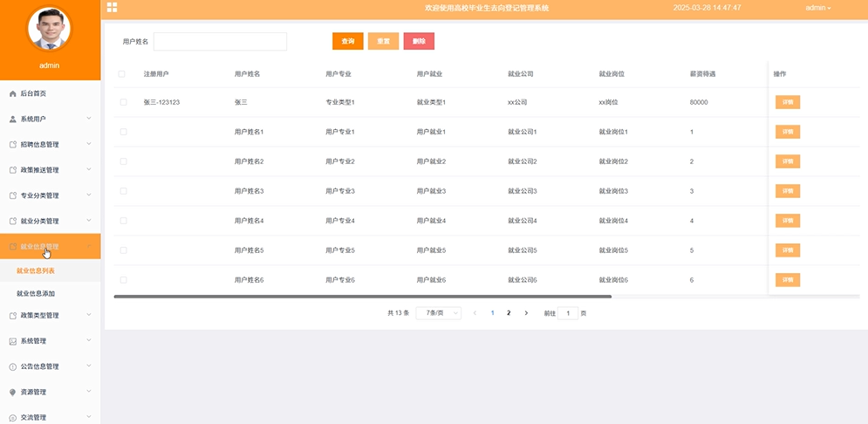The height and width of the screenshot is (424, 868).
Task: Click the icon beside 招聘信息管理
Action: pos(12,145)
